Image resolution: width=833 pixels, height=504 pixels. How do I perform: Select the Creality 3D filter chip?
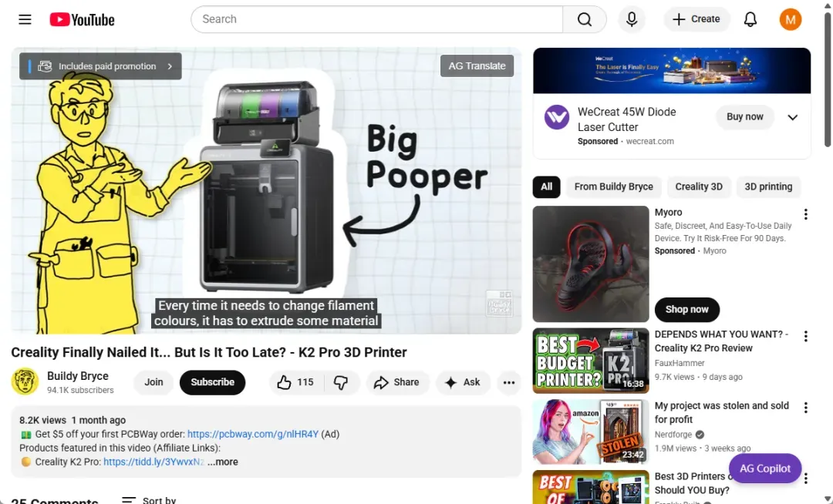coord(699,186)
